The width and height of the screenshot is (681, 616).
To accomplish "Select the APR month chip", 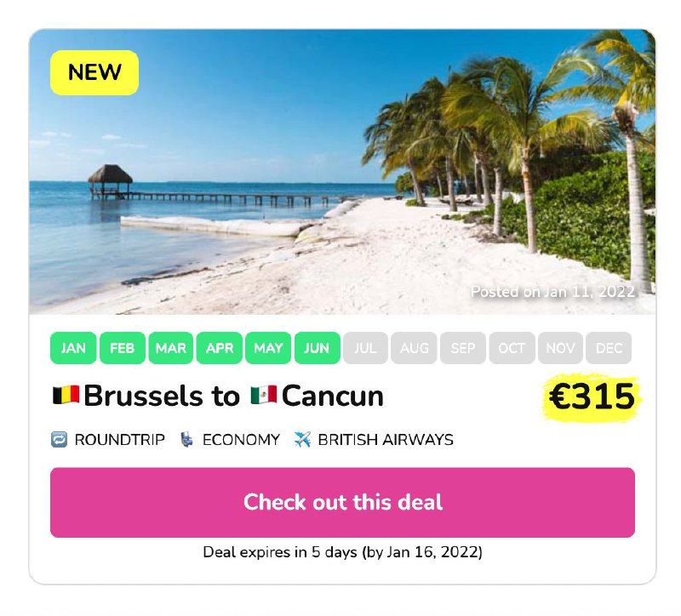I will point(220,348).
